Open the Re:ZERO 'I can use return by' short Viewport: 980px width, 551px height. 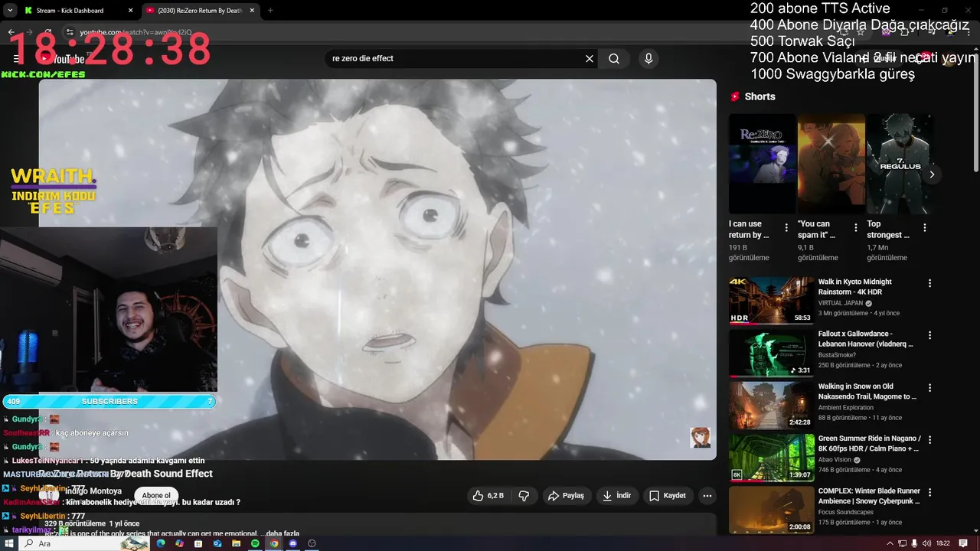click(x=763, y=164)
